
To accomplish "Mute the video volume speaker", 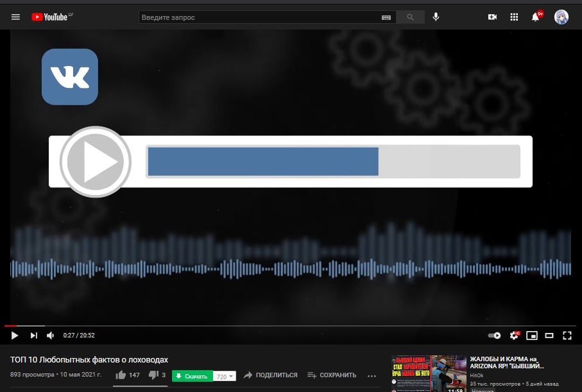I will pyautogui.click(x=51, y=336).
